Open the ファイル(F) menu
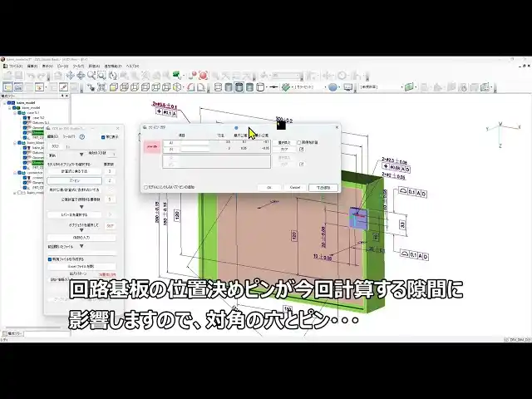Screen dimensions: 532x399 15,66
